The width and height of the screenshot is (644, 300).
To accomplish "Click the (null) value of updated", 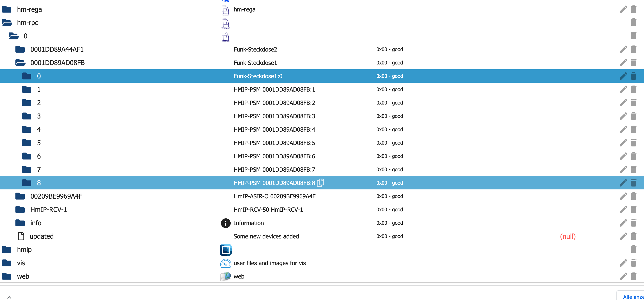I will tap(568, 236).
